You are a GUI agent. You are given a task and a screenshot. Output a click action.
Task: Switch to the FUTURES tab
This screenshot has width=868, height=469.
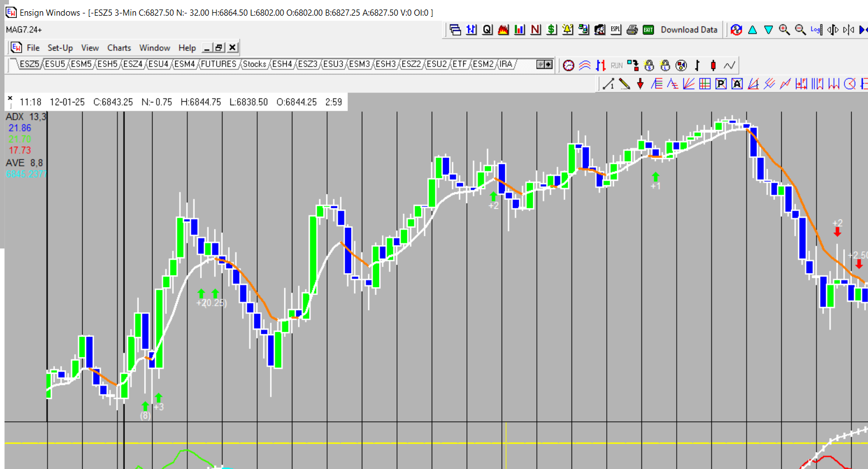click(218, 64)
